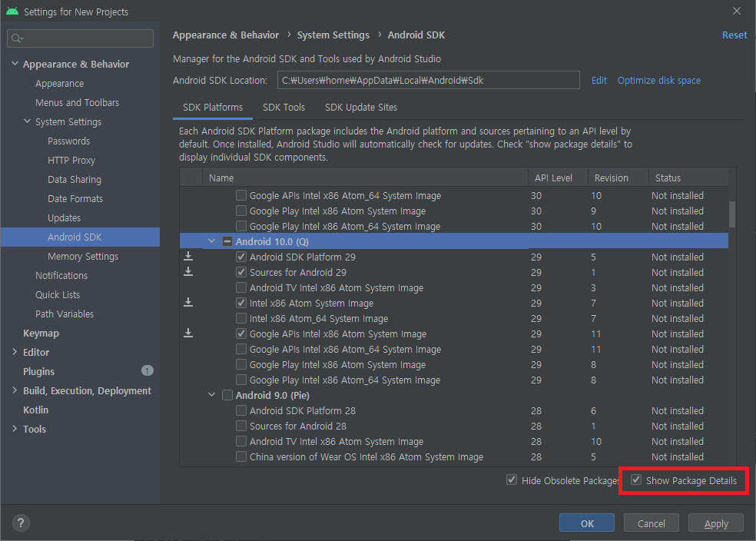756x541 pixels.
Task: Click the help question mark icon
Action: 21,523
